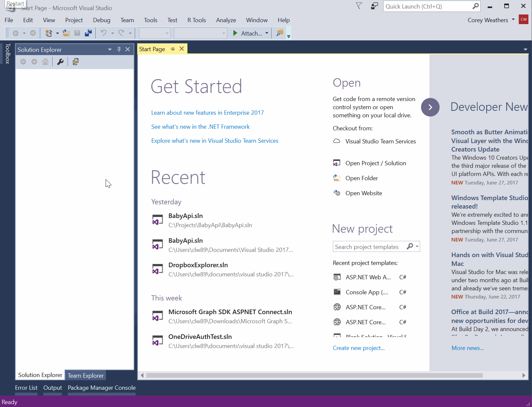532x407 pixels.
Task: Open the Attach button dropdown arrow
Action: click(267, 33)
